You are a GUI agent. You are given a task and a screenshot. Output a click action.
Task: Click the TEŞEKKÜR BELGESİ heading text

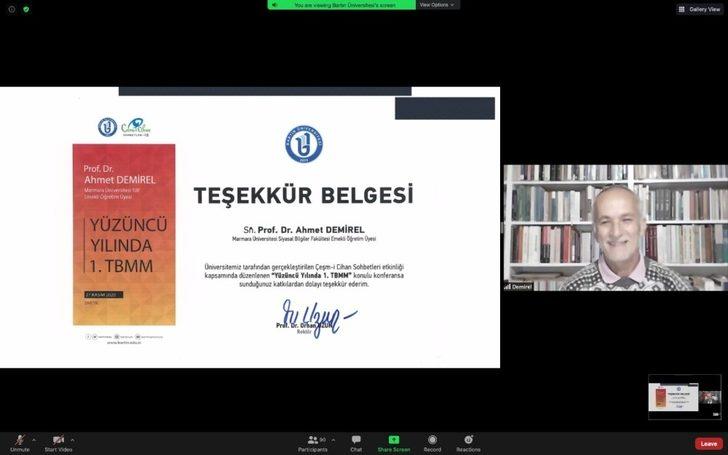(303, 195)
